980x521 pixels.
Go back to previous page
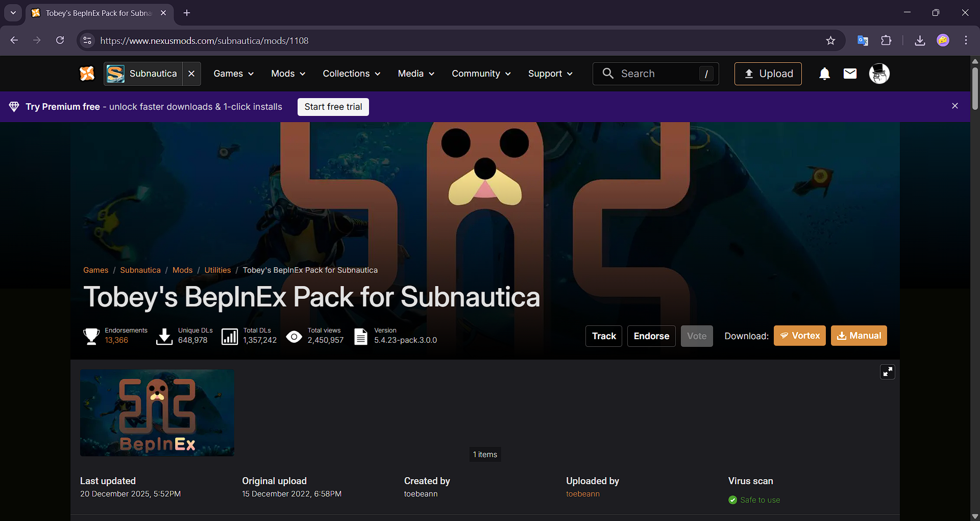[x=14, y=40]
